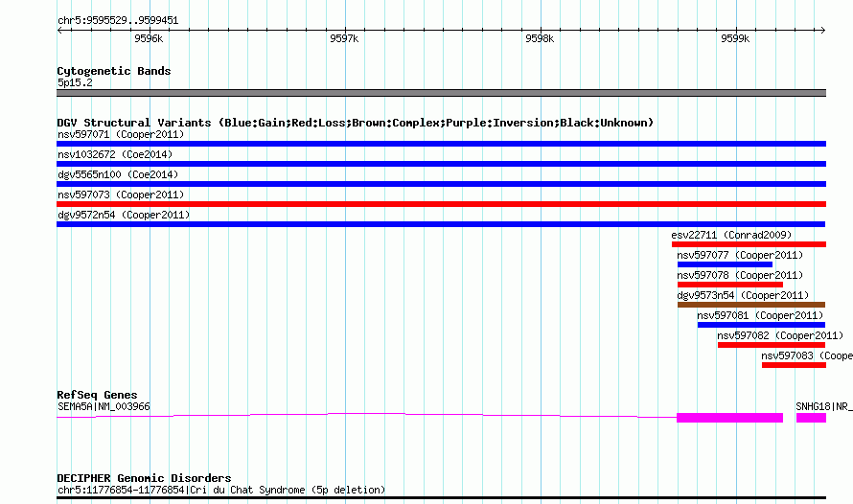Click the 9597k ruler tick label
Viewport: 853px width, 504px height.
[344, 38]
